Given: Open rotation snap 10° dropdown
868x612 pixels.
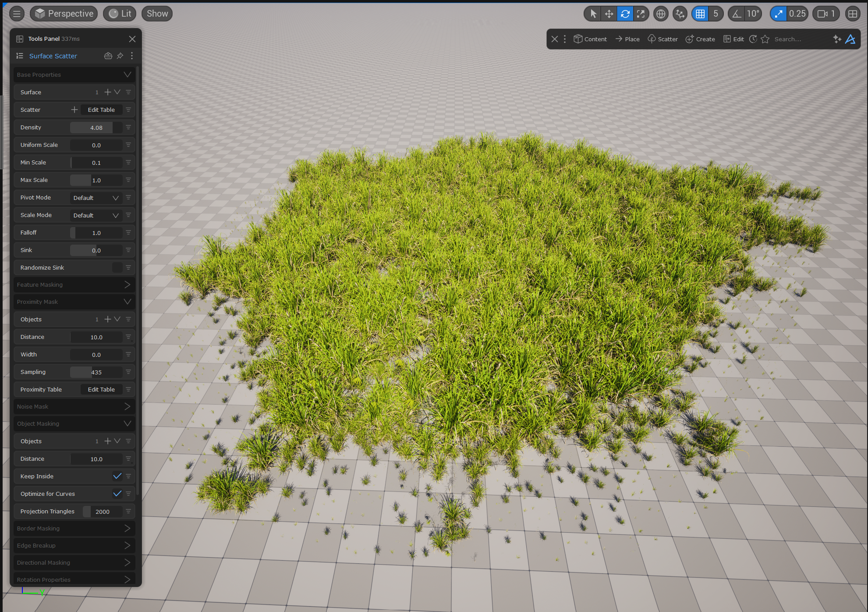Looking at the screenshot, I should point(753,14).
